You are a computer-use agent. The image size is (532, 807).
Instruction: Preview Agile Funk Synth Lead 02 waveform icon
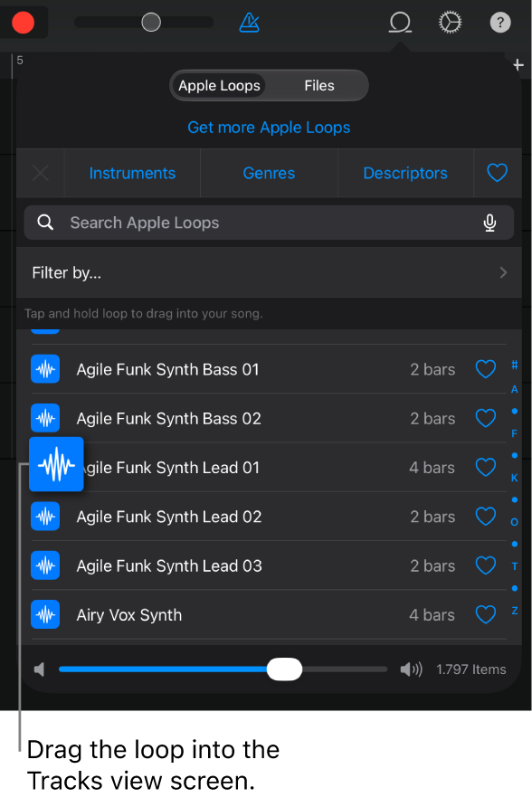coord(45,517)
